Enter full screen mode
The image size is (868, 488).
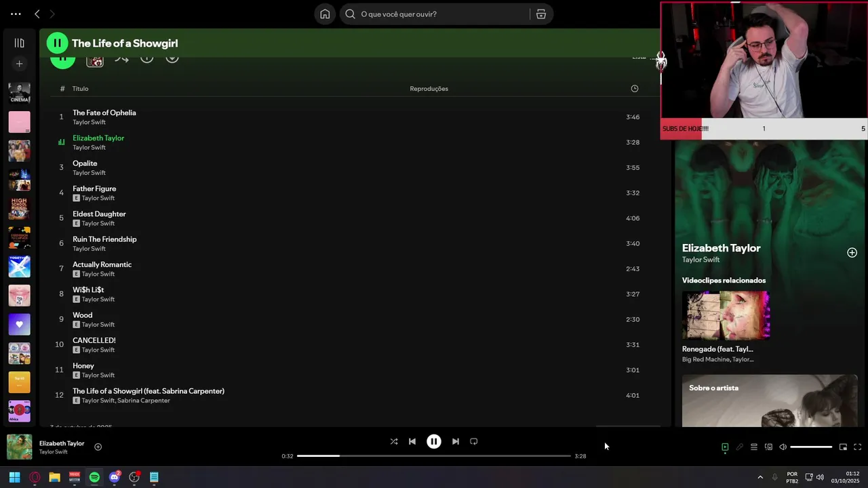point(857,447)
